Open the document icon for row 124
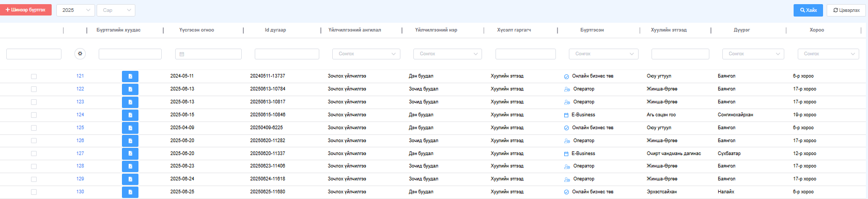 pos(130,115)
